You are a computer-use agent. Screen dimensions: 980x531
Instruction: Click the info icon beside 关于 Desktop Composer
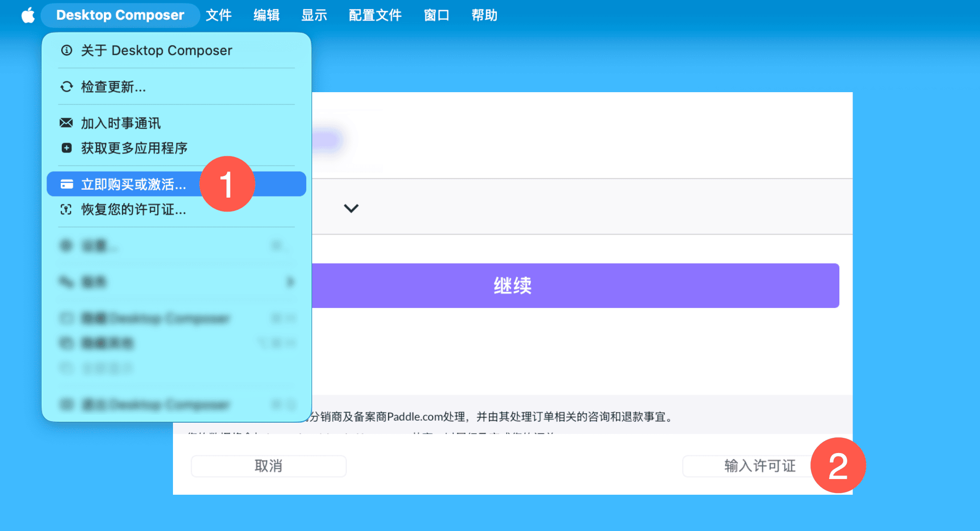pyautogui.click(x=67, y=50)
